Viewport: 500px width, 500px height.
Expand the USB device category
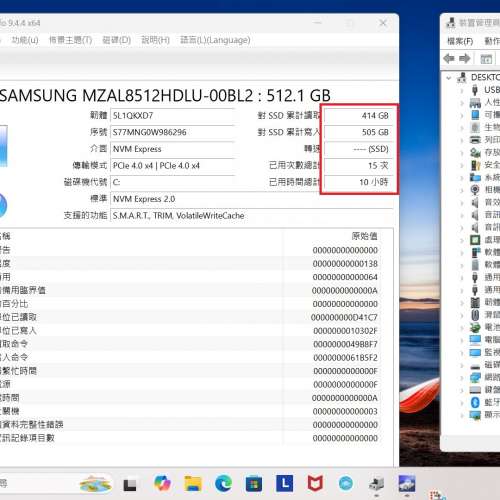point(462,90)
